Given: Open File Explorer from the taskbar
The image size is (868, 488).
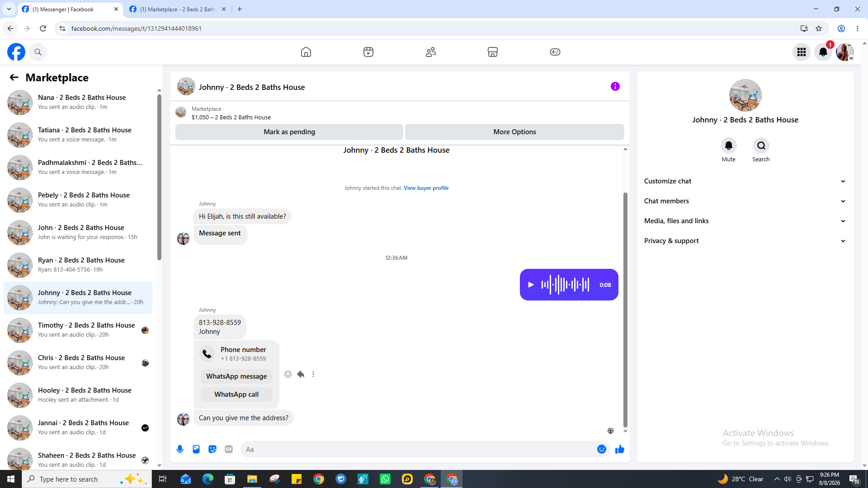Looking at the screenshot, I should pyautogui.click(x=252, y=479).
